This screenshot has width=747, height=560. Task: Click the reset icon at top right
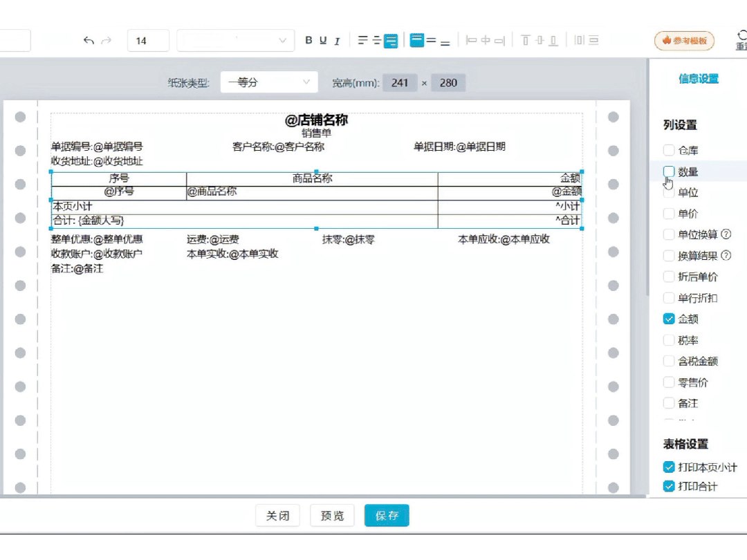pos(741,40)
